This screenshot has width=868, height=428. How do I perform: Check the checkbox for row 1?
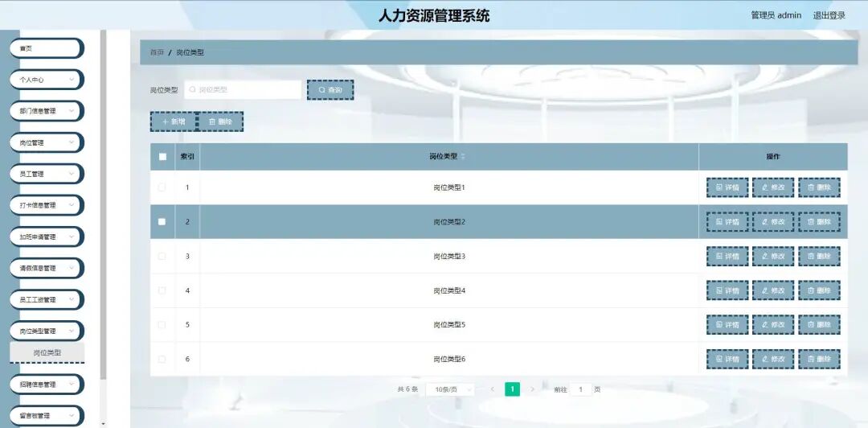[162, 187]
